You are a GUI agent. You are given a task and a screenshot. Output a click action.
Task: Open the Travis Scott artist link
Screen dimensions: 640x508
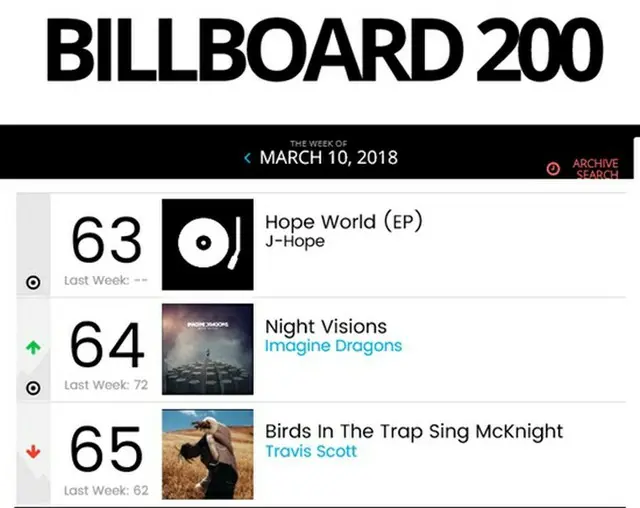point(311,451)
